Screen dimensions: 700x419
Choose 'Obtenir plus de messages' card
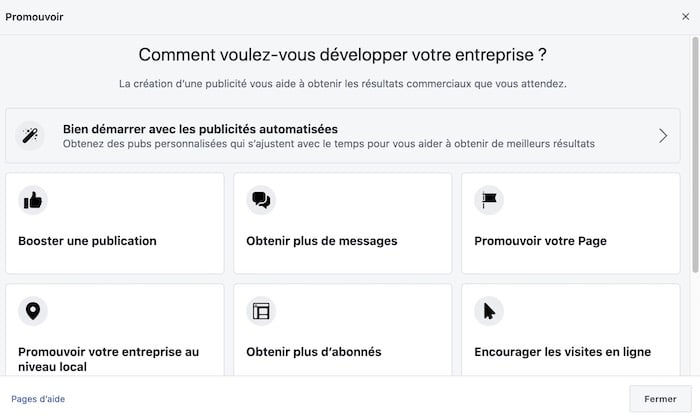(x=322, y=241)
